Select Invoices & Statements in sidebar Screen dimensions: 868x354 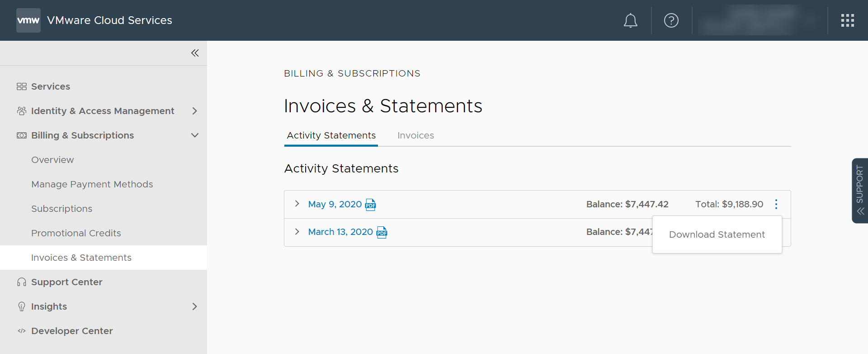click(104, 258)
